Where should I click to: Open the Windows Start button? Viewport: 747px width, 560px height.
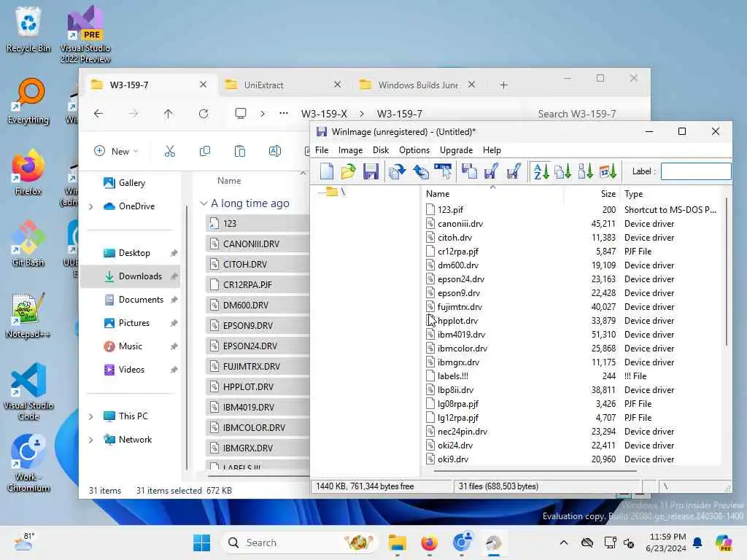pos(201,542)
